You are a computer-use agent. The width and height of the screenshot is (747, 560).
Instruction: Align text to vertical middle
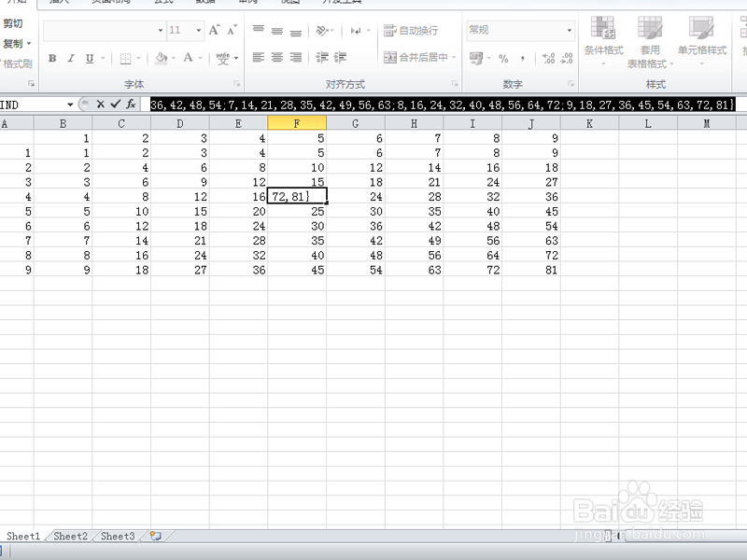click(276, 30)
